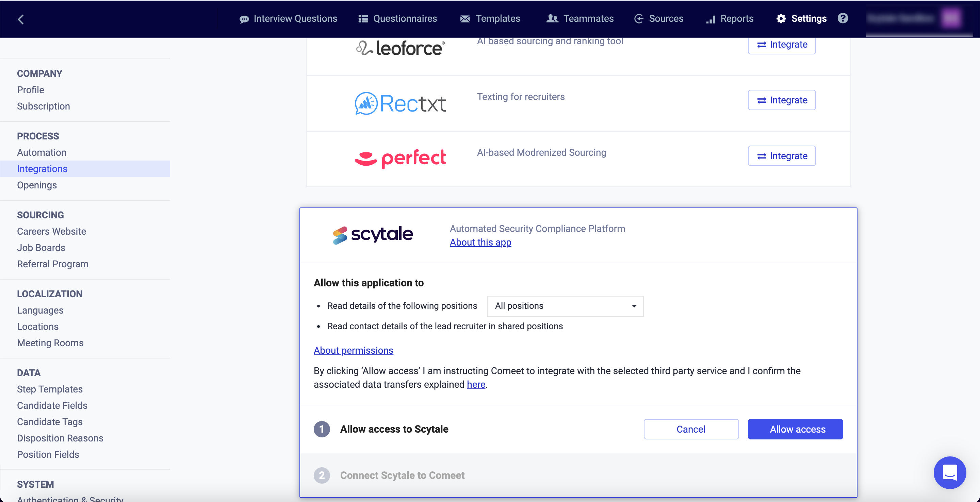Open Sources from the navigation bar

[658, 19]
